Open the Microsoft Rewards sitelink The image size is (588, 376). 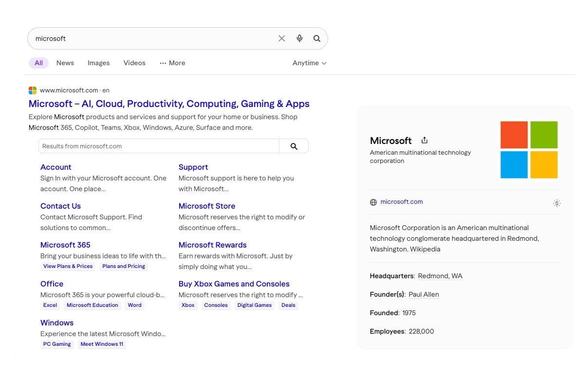213,245
